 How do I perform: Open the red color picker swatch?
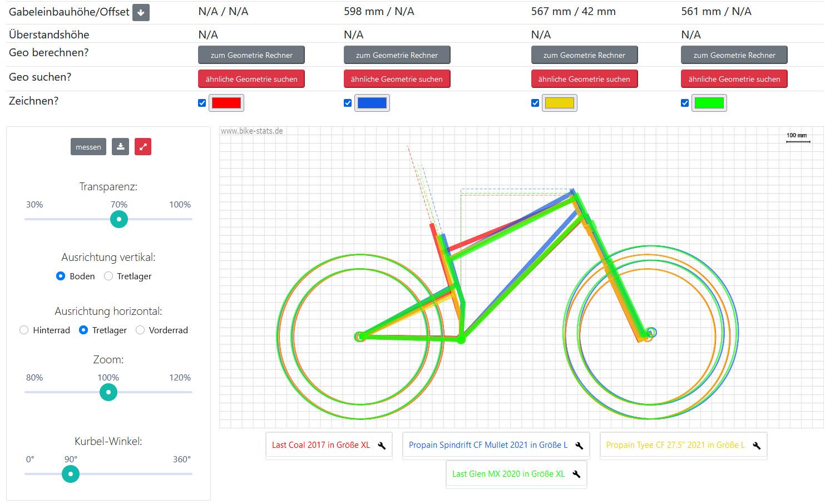[x=226, y=103]
